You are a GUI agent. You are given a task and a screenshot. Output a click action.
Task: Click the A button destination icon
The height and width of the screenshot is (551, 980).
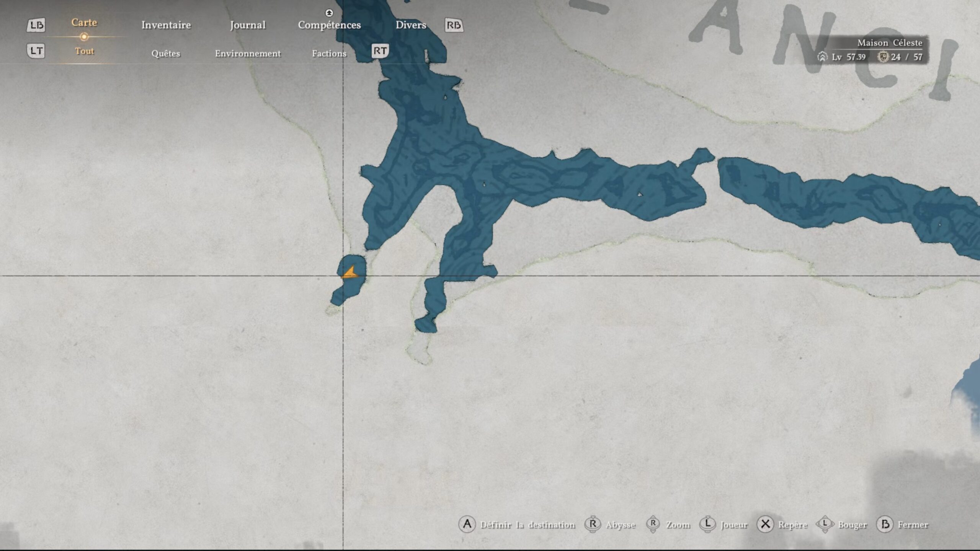pyautogui.click(x=467, y=524)
